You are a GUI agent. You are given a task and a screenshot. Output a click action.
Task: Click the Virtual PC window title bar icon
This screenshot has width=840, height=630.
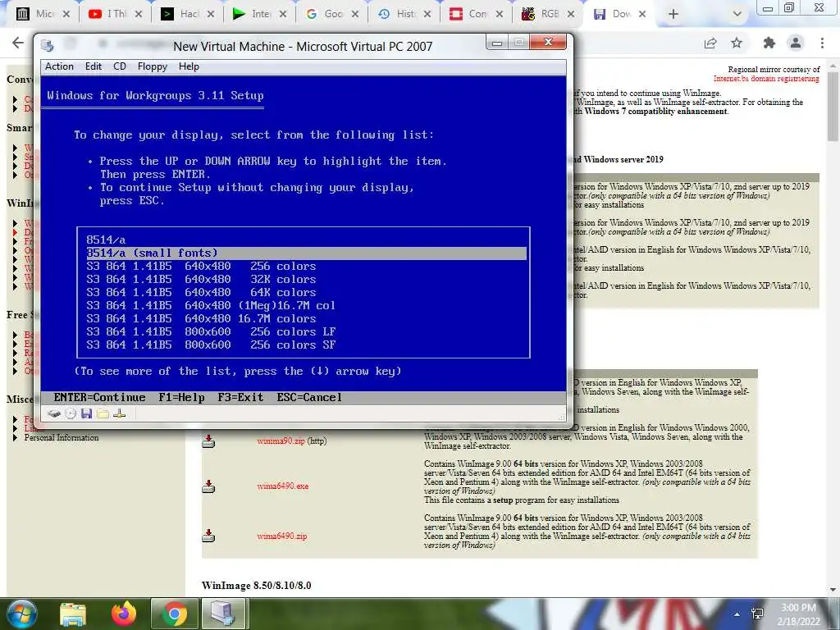click(48, 46)
